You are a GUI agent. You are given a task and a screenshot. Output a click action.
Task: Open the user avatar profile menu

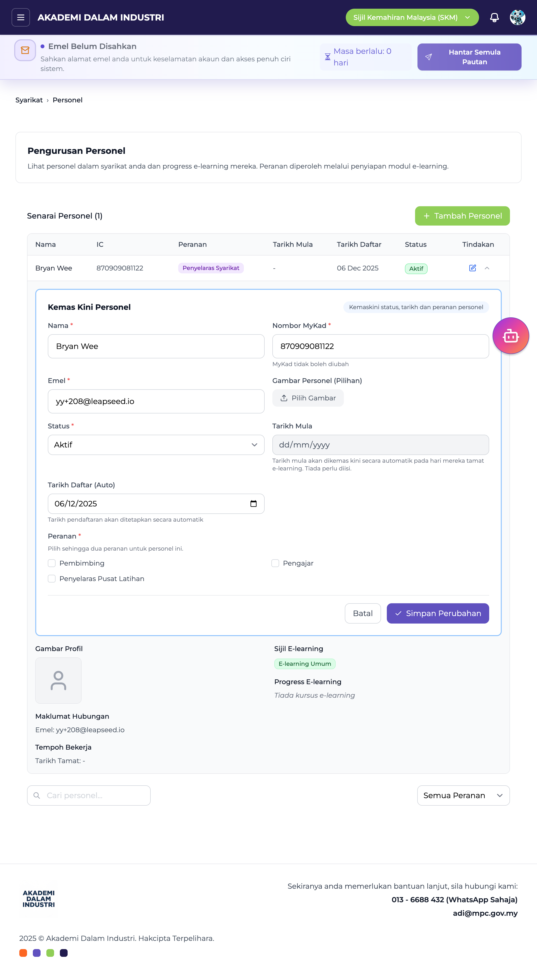point(517,17)
